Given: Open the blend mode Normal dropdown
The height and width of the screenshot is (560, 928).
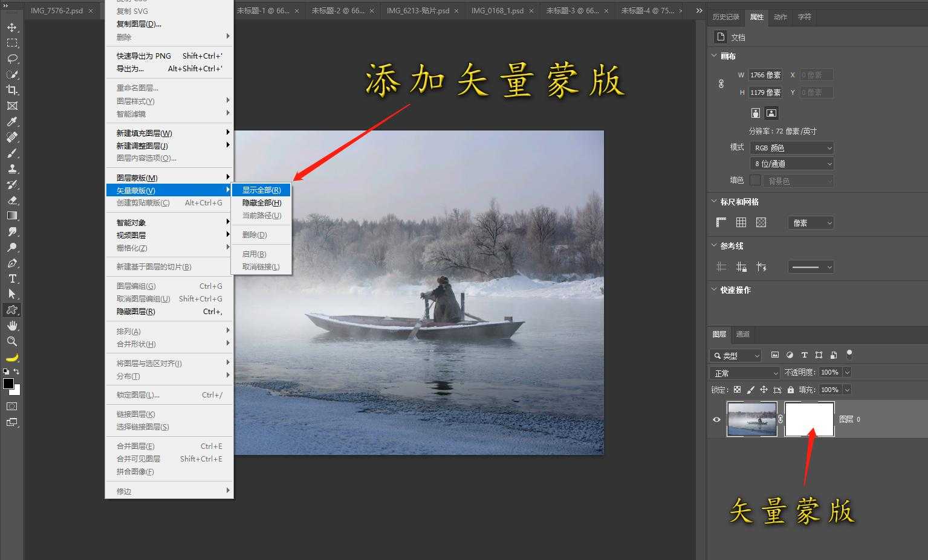Looking at the screenshot, I should click(x=745, y=373).
